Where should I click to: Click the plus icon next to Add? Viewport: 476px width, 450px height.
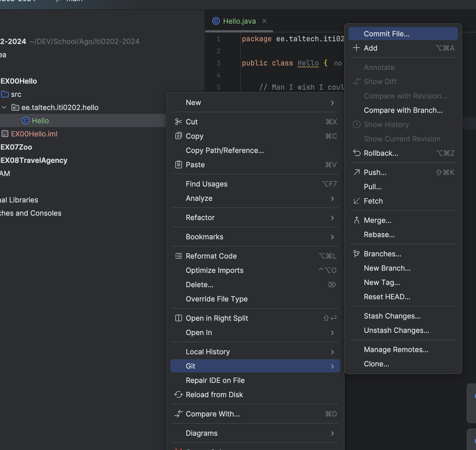[x=356, y=48]
